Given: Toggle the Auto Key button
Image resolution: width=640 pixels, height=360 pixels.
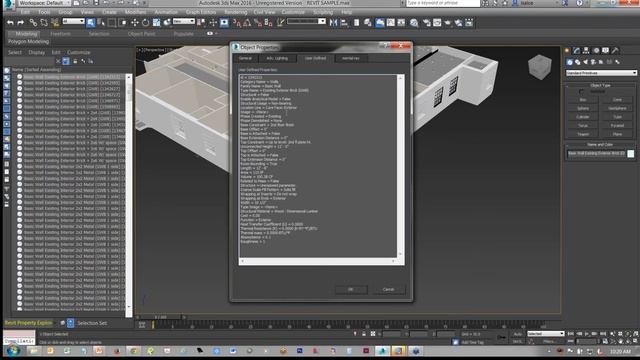Looking at the screenshot, I should (518, 334).
